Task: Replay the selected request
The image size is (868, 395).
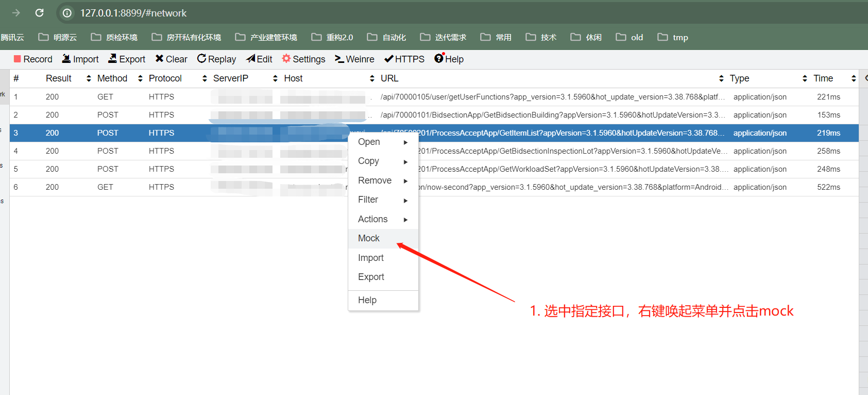Action: coord(216,59)
